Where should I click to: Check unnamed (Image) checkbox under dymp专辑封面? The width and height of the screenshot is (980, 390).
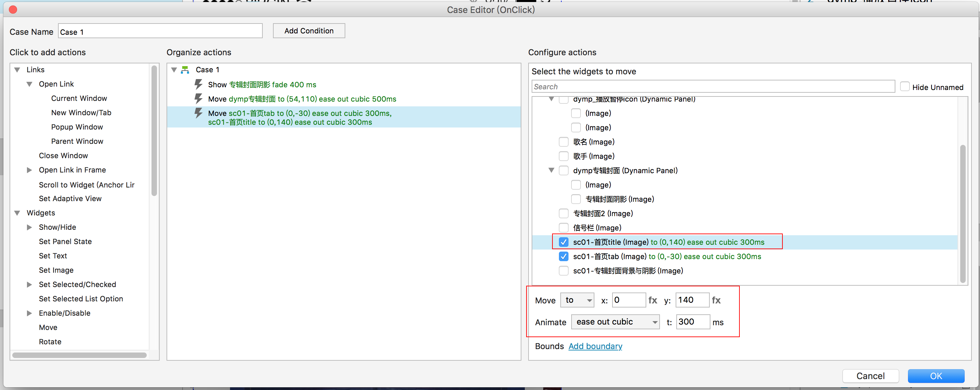[576, 185]
